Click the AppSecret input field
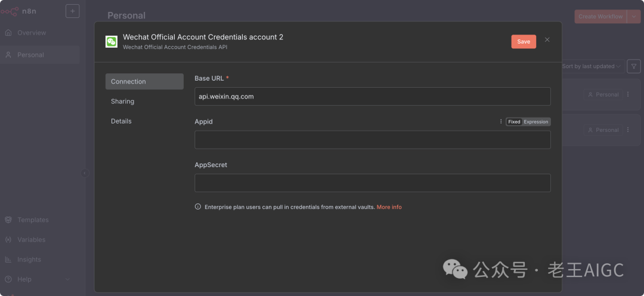The width and height of the screenshot is (644, 296). (373, 183)
